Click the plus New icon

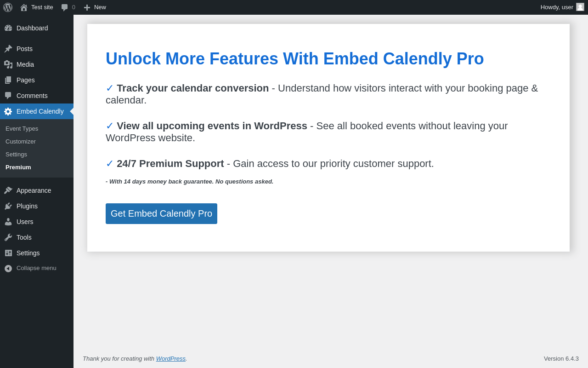pos(87,7)
